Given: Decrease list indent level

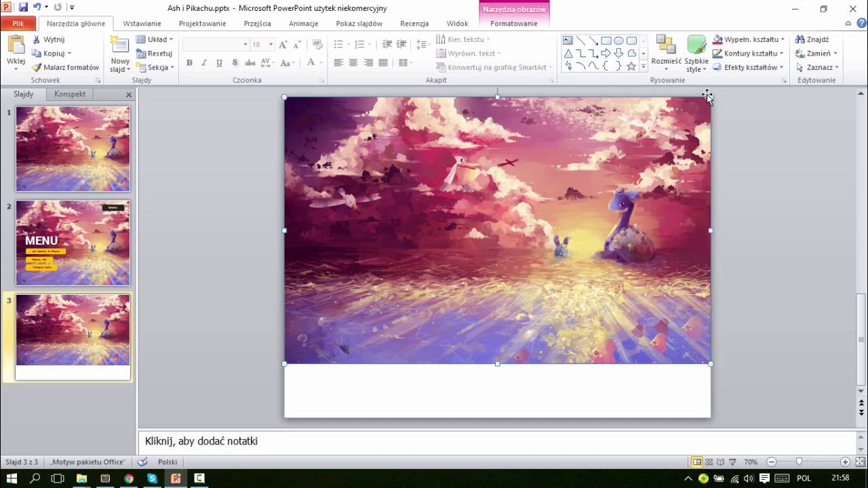Looking at the screenshot, I should coord(387,44).
